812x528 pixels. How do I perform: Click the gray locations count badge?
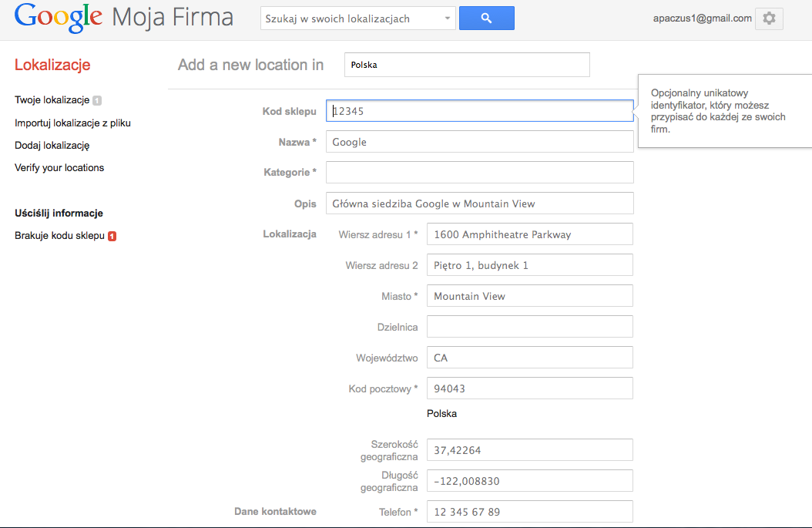pyautogui.click(x=97, y=100)
